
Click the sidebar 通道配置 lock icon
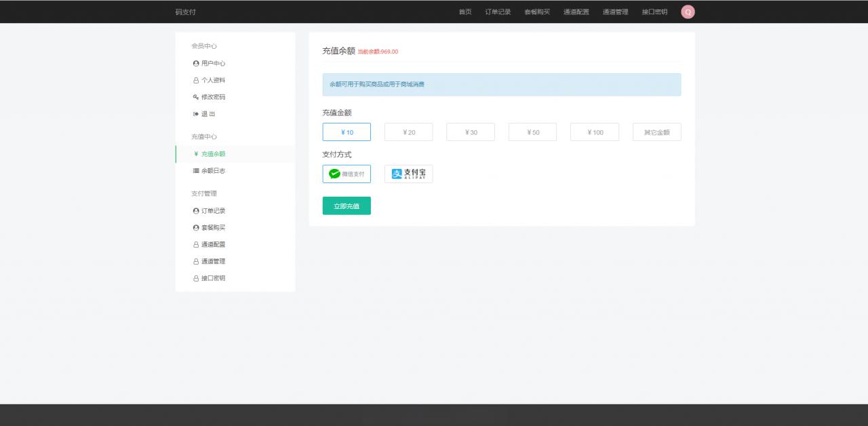[x=196, y=245]
